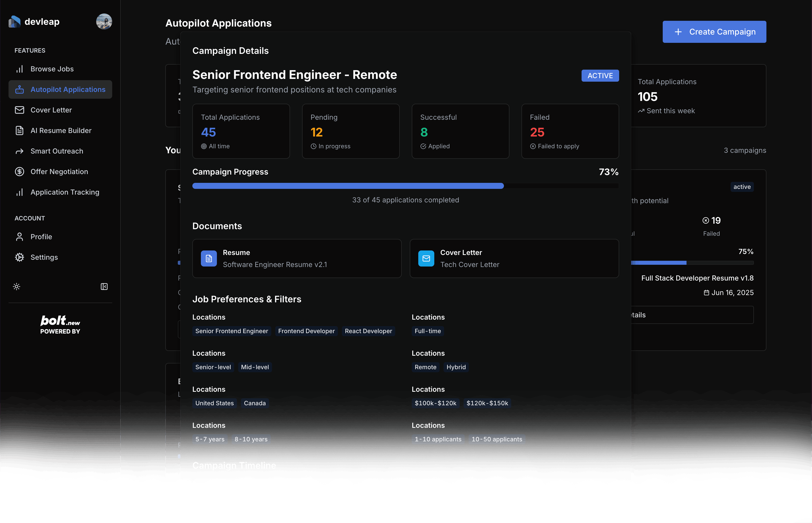Navigate to Offer Negotiation
The width and height of the screenshot is (812, 523).
click(x=60, y=172)
